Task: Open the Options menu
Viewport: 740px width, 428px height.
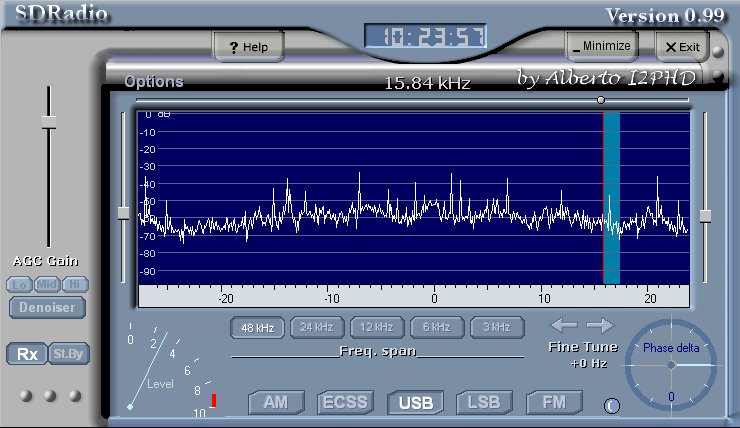Action: click(x=153, y=81)
